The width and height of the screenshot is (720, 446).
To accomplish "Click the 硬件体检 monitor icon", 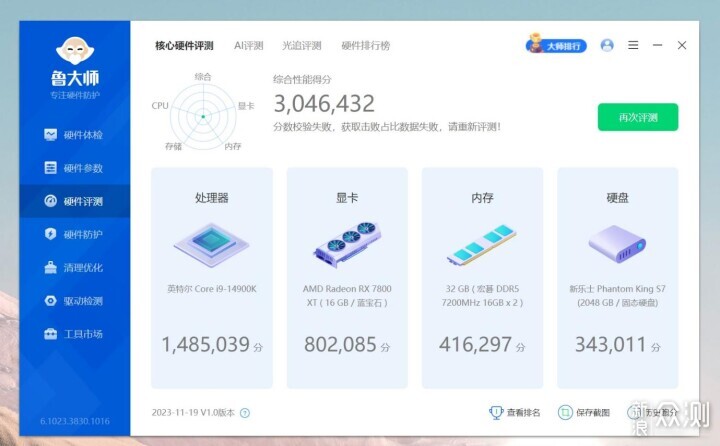I will (x=51, y=135).
